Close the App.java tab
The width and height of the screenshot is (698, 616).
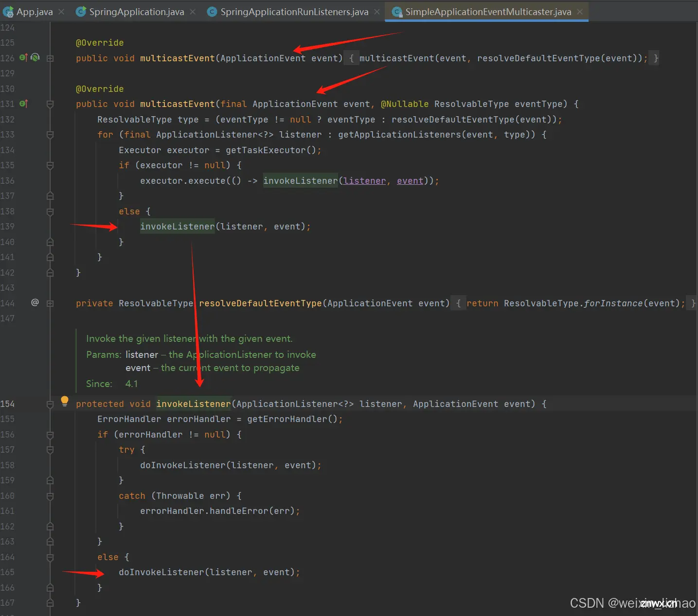pos(61,12)
